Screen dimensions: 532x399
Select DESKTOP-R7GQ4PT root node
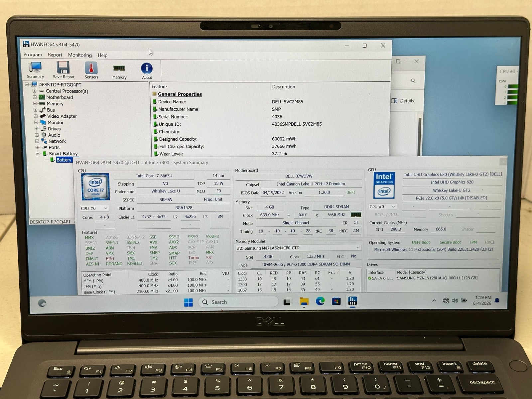60,84
